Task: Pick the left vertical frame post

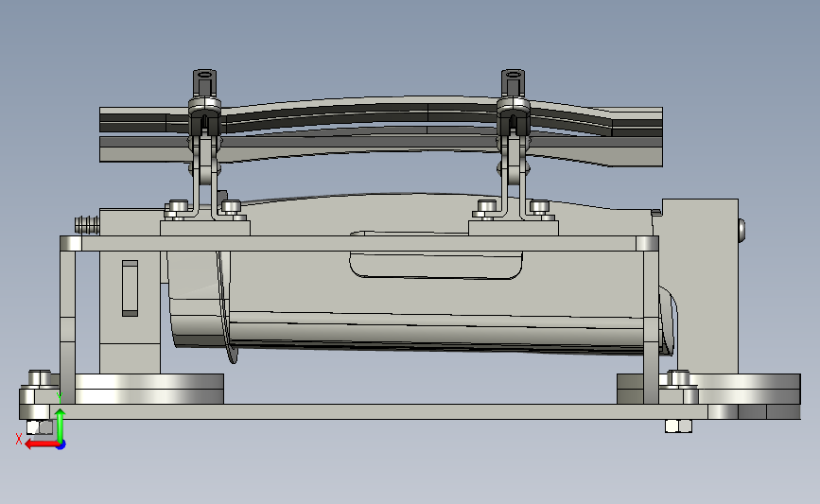Action: tap(67, 327)
